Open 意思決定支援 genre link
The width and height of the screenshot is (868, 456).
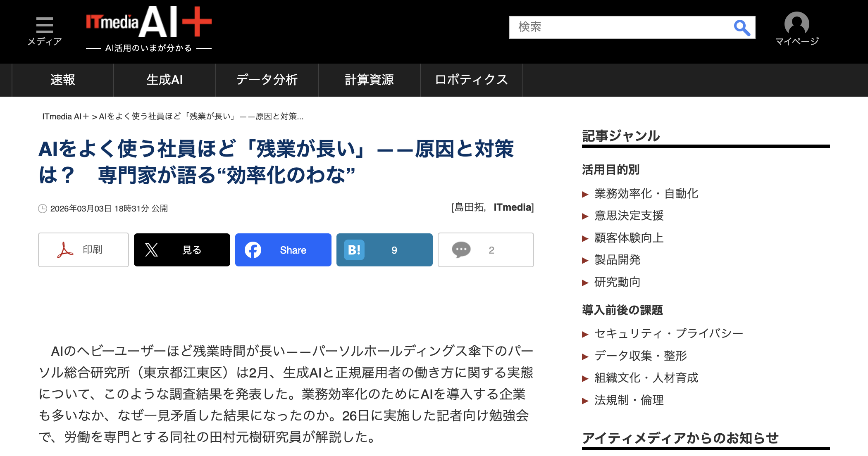(x=629, y=216)
